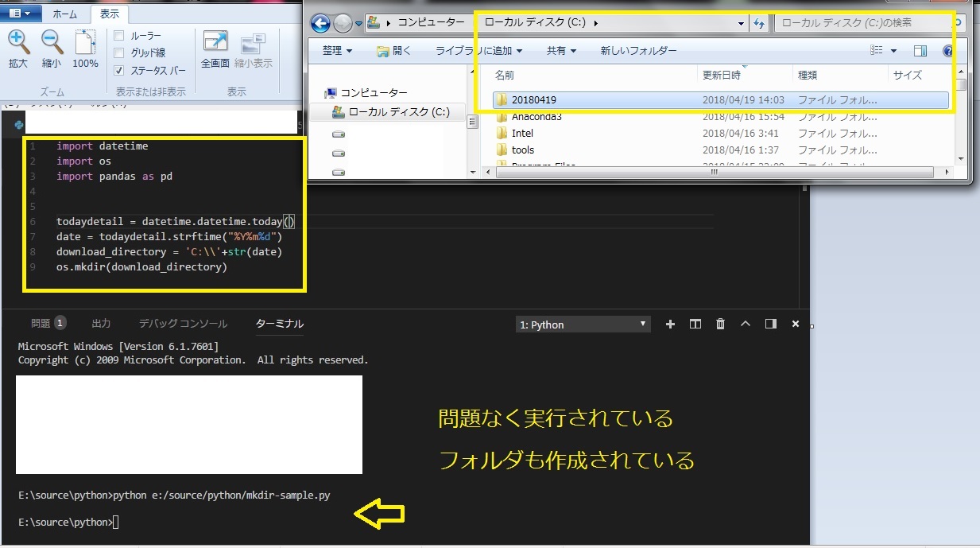Select the 20180419 folder

click(x=719, y=100)
